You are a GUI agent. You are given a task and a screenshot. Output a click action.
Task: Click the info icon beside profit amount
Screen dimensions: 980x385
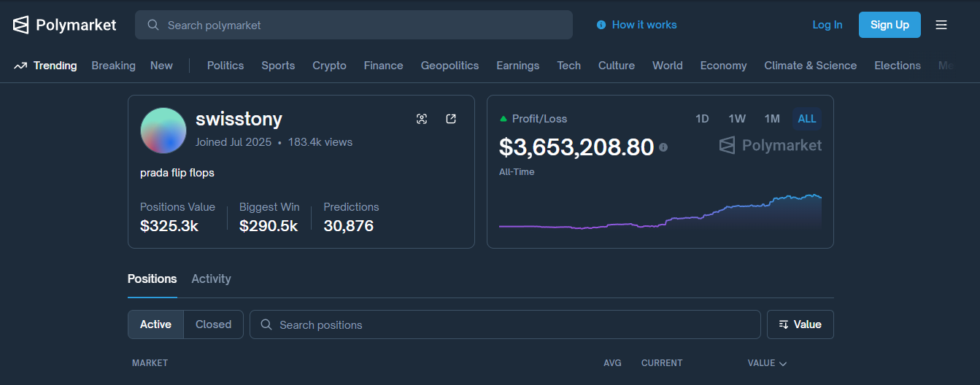click(x=663, y=147)
